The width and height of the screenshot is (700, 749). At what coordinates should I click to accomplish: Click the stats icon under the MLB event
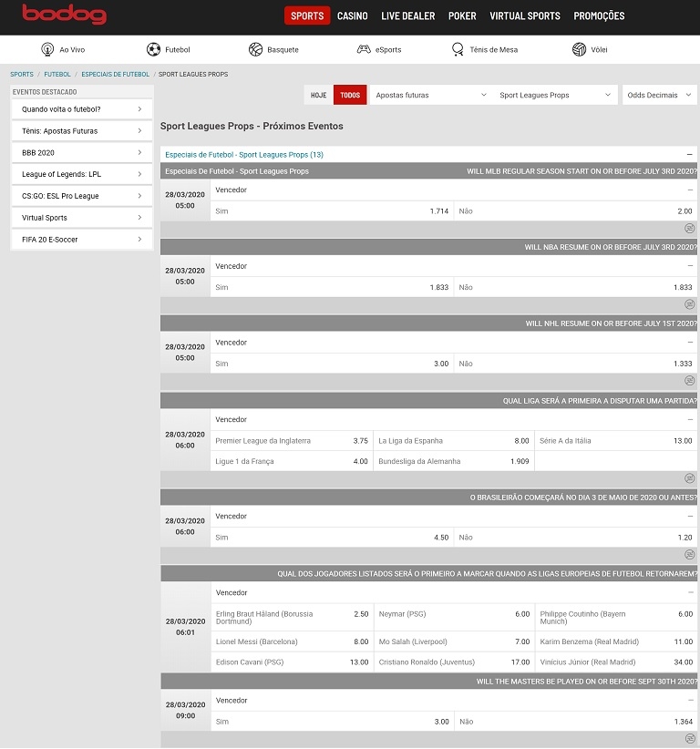pyautogui.click(x=689, y=228)
